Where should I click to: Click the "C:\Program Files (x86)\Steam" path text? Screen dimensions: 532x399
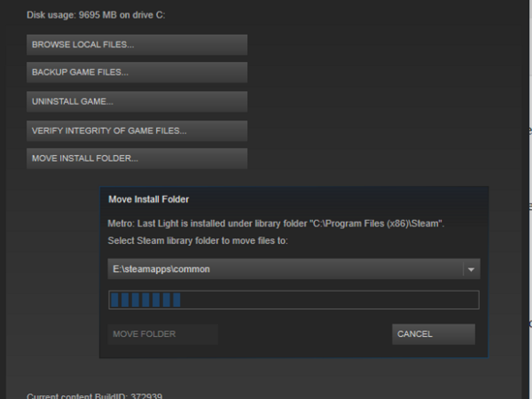tap(376, 223)
